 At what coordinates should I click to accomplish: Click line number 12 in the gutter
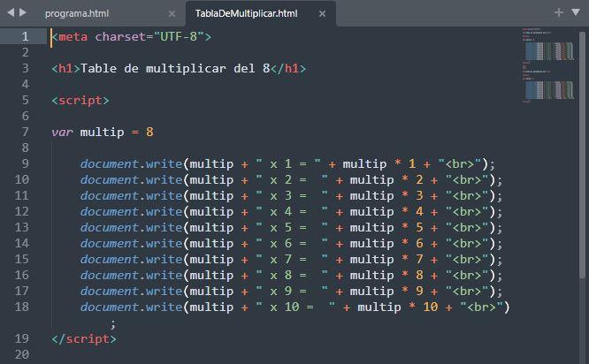point(22,211)
